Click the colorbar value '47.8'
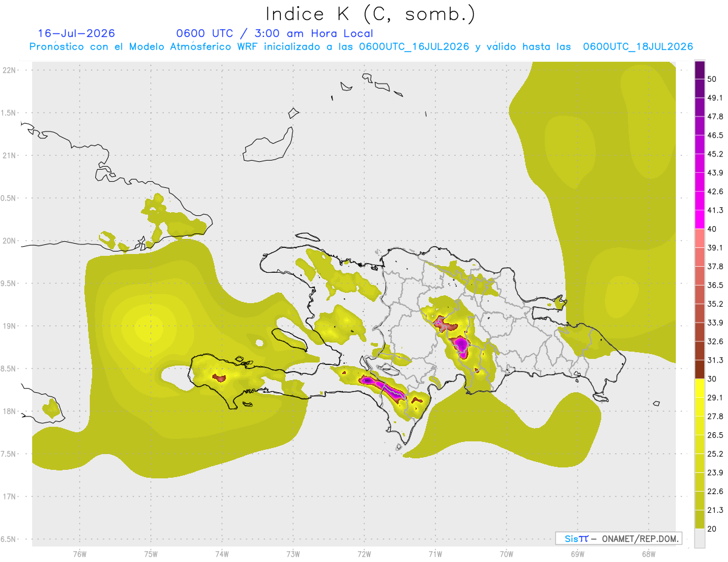 pyautogui.click(x=715, y=116)
